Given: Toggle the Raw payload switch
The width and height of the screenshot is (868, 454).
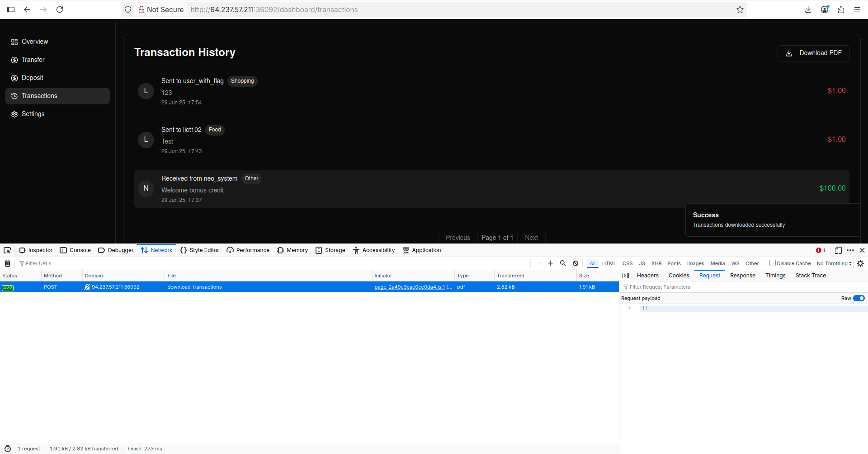Looking at the screenshot, I should point(859,298).
